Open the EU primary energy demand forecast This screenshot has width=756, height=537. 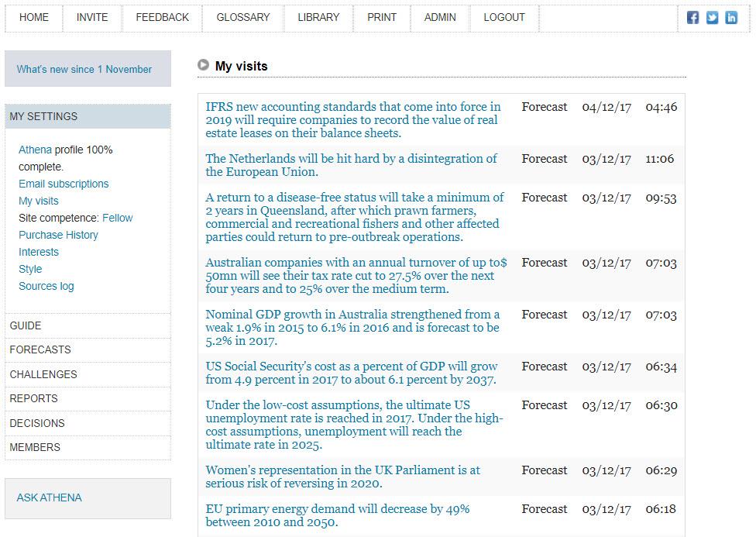(x=338, y=515)
